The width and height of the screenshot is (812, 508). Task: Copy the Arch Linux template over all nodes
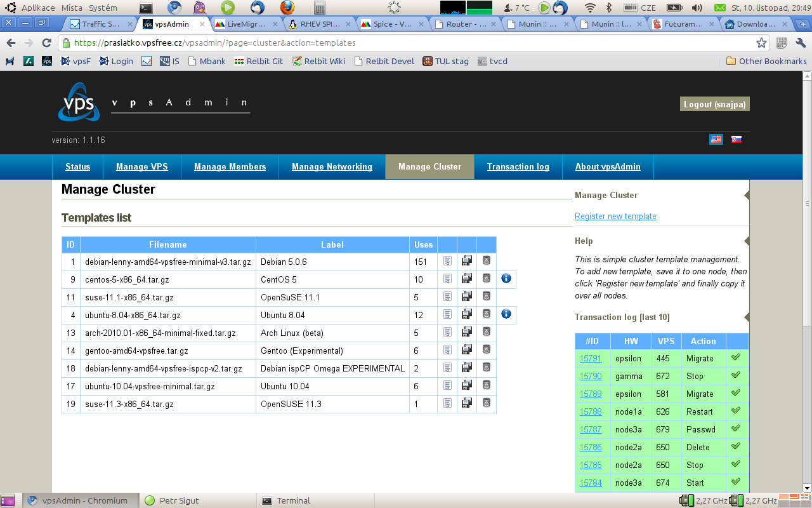[467, 331]
